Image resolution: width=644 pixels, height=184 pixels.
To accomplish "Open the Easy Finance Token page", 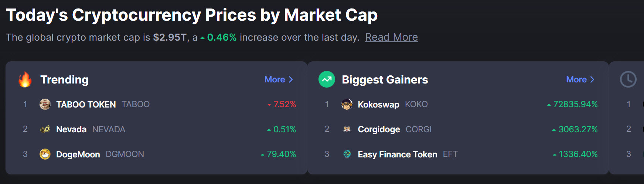I will click(x=397, y=154).
